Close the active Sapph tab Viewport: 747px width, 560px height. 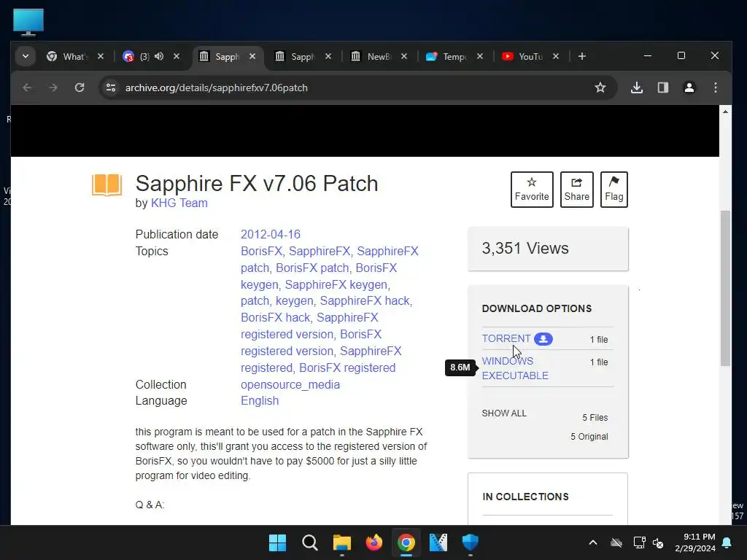[x=252, y=56]
